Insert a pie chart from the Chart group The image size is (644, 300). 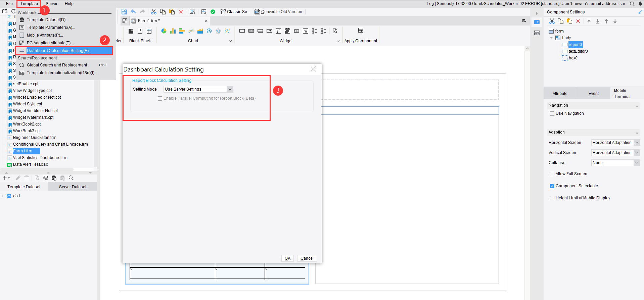(x=164, y=31)
